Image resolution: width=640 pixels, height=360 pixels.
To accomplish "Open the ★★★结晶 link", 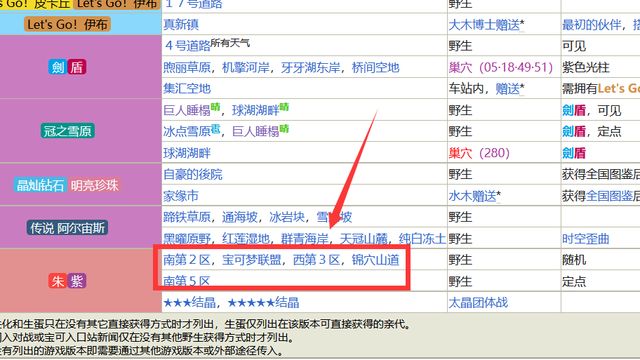I will [190, 303].
